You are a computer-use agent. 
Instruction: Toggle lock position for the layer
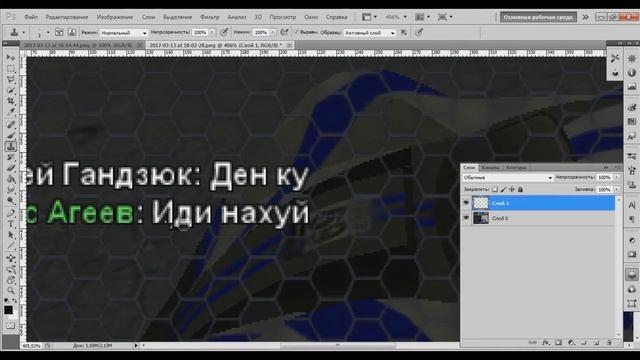click(x=511, y=189)
